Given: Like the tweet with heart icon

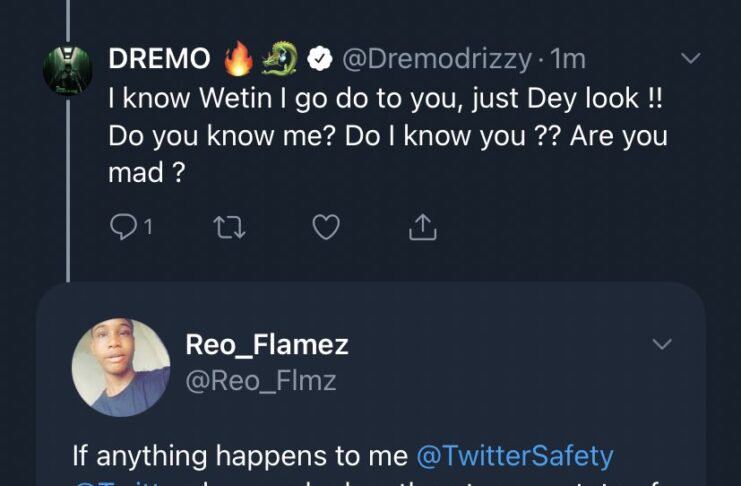Looking at the screenshot, I should click(326, 228).
